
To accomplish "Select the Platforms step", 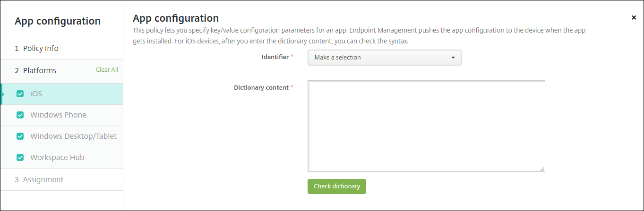I will [x=40, y=70].
